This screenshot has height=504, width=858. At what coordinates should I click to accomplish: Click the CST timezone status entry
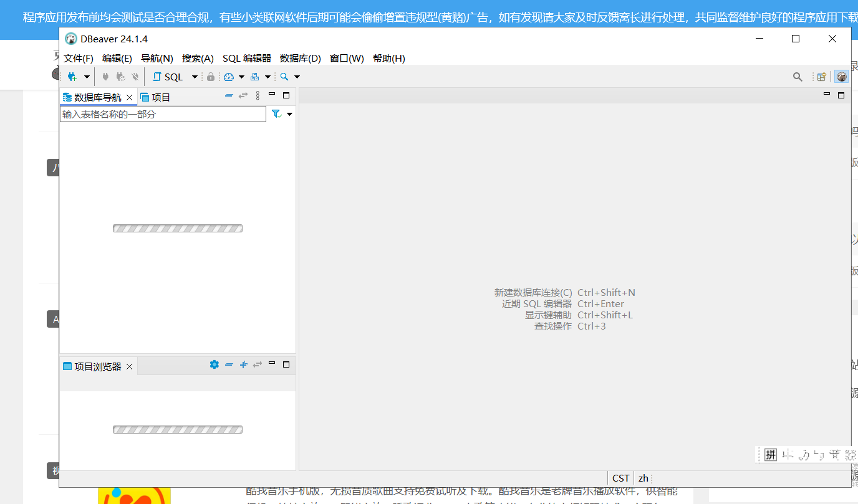click(x=621, y=478)
